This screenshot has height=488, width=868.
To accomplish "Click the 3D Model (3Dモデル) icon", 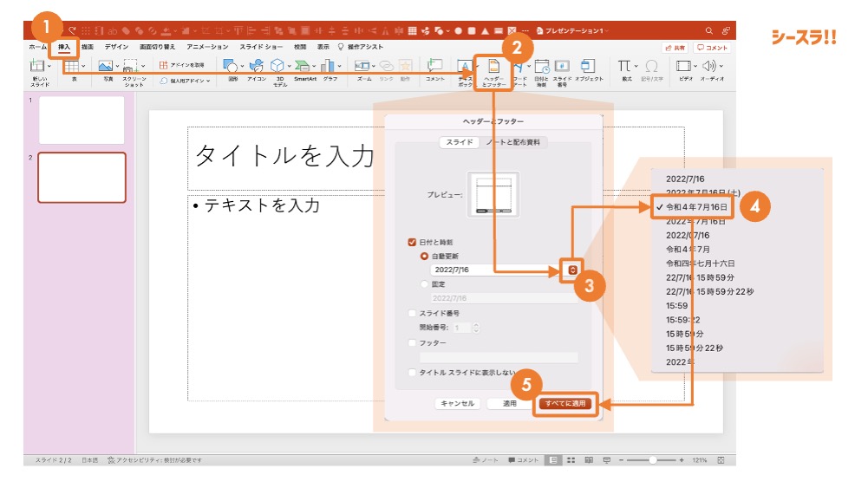I will (277, 66).
